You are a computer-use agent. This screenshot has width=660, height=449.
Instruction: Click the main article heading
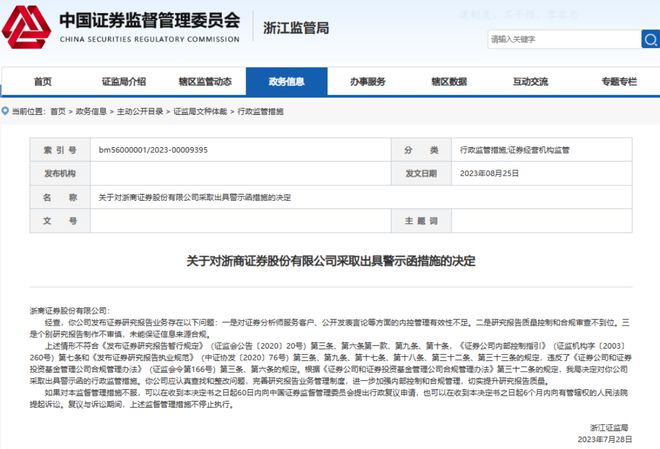click(331, 261)
